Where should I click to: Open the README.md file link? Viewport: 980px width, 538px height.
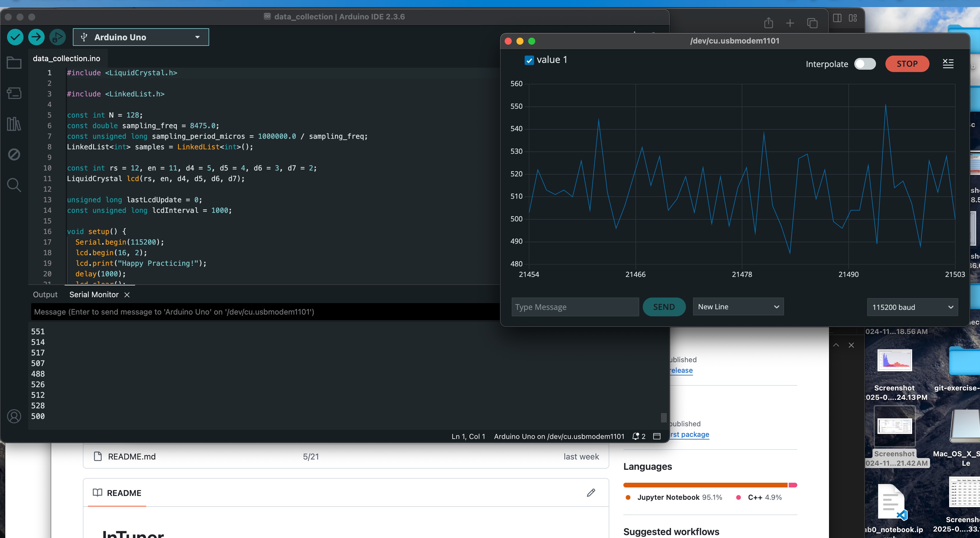(132, 456)
